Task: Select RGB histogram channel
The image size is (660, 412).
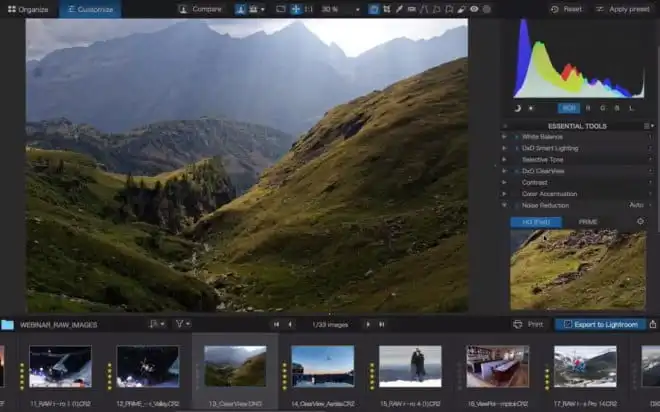Action: pyautogui.click(x=569, y=108)
